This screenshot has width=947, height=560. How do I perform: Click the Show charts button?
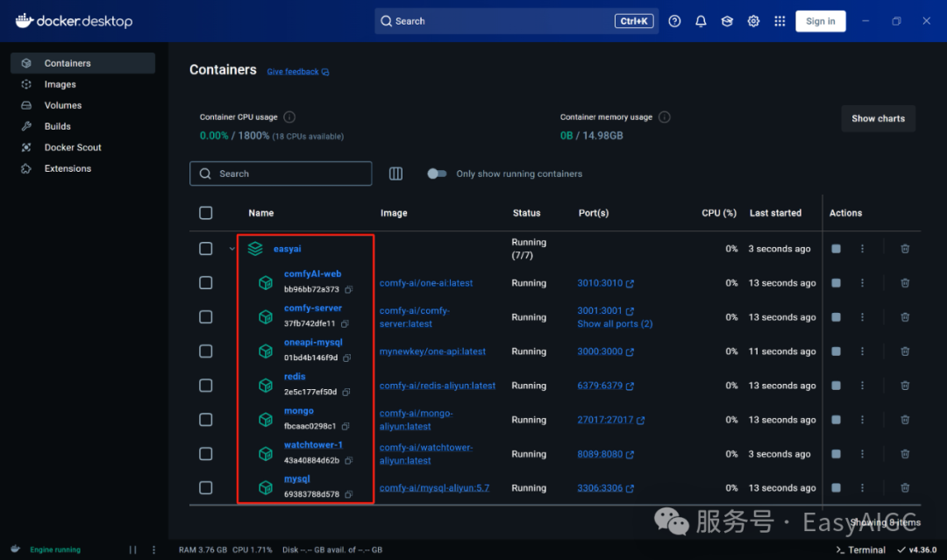point(878,118)
